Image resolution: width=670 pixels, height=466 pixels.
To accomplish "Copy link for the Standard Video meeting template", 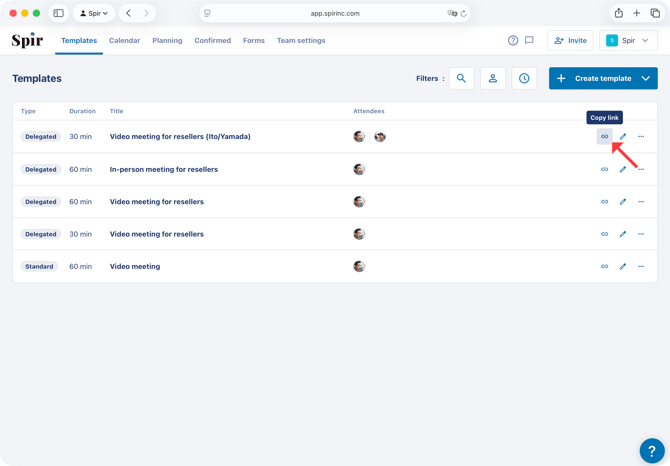I will click(x=604, y=267).
